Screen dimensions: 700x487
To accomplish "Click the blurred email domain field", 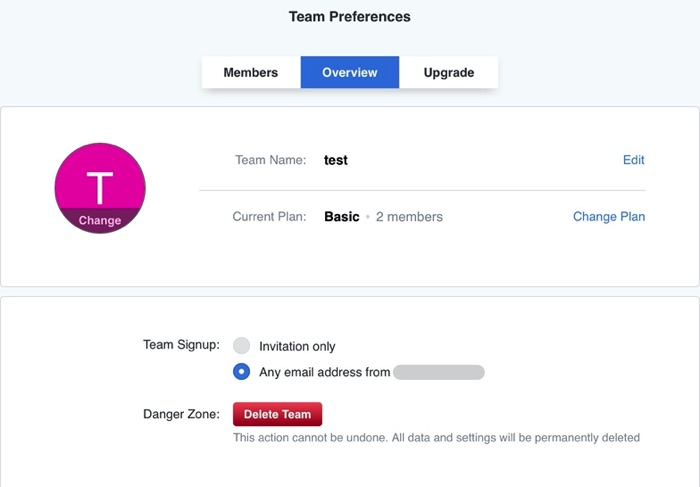I will [439, 373].
